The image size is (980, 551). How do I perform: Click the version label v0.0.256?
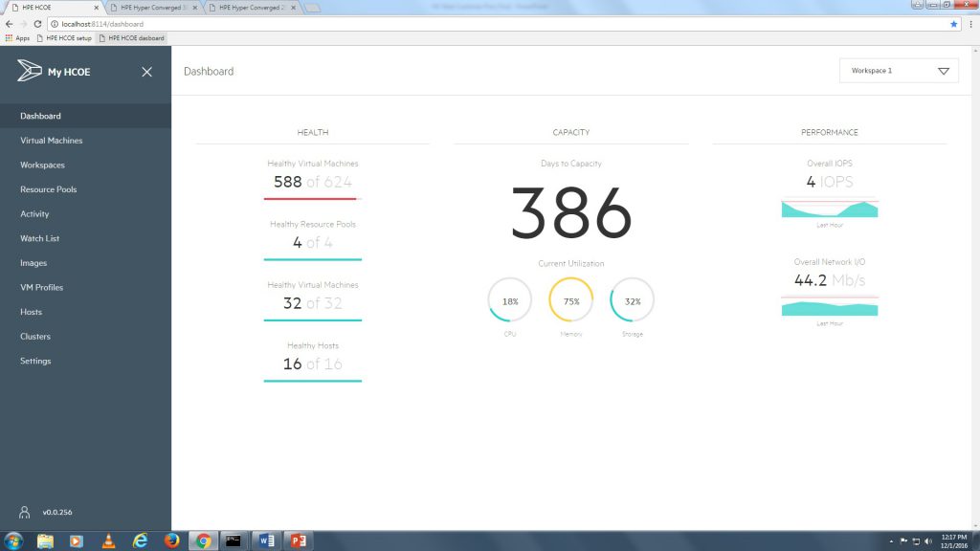click(57, 513)
